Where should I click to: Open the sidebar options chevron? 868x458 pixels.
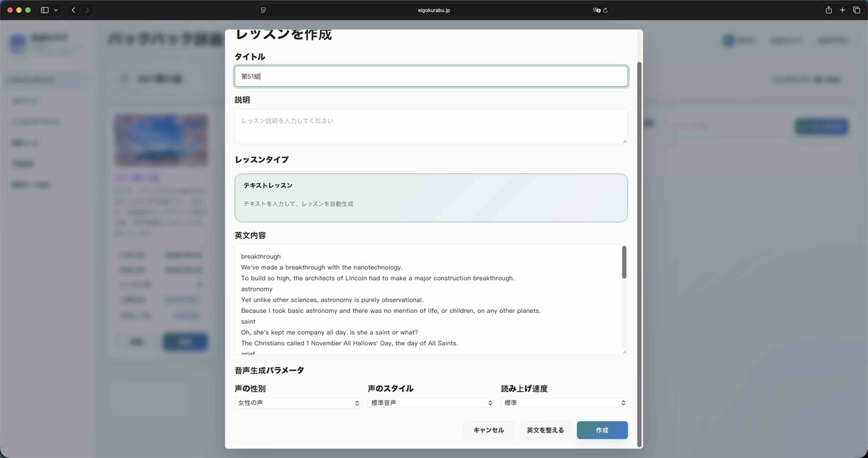tap(55, 10)
